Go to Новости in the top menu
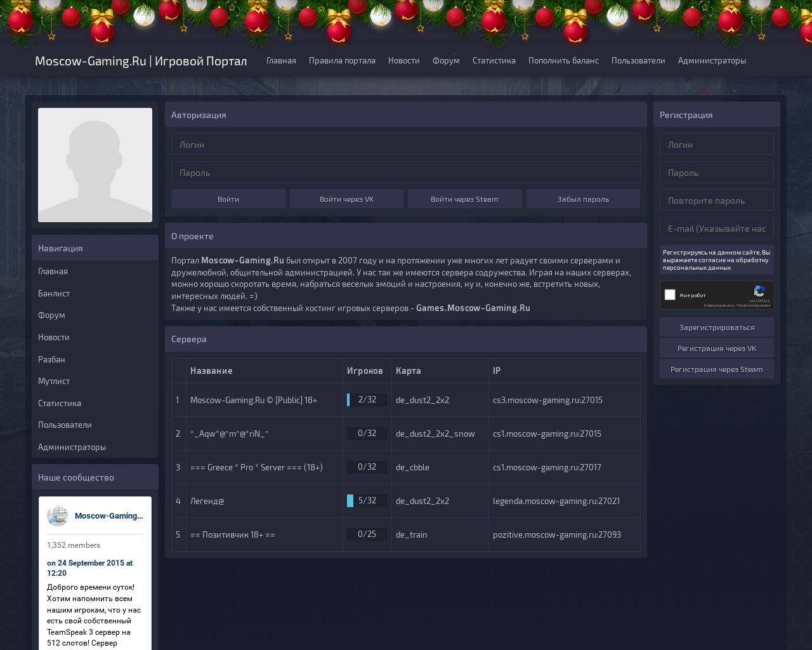The height and width of the screenshot is (650, 812). (x=404, y=60)
